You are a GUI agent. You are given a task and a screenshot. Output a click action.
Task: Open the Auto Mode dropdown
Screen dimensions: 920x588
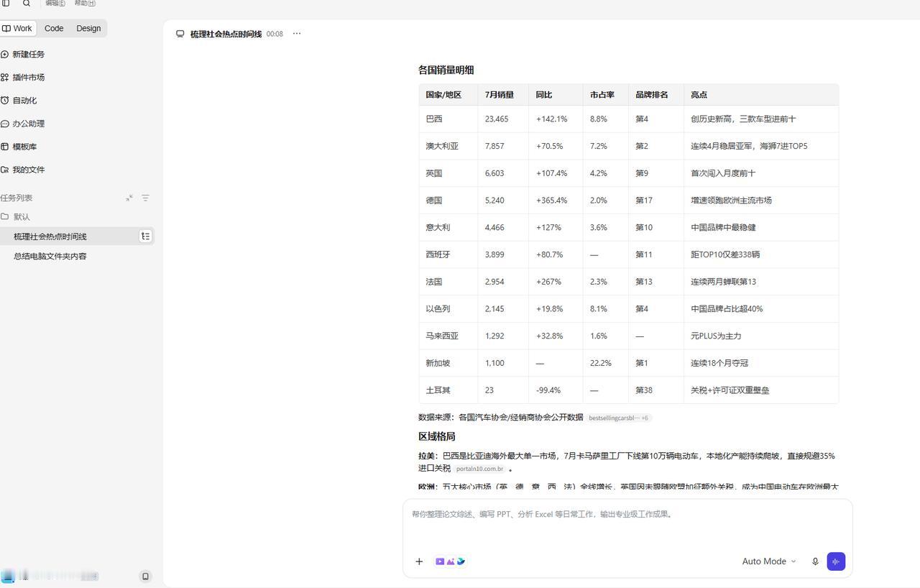point(768,561)
